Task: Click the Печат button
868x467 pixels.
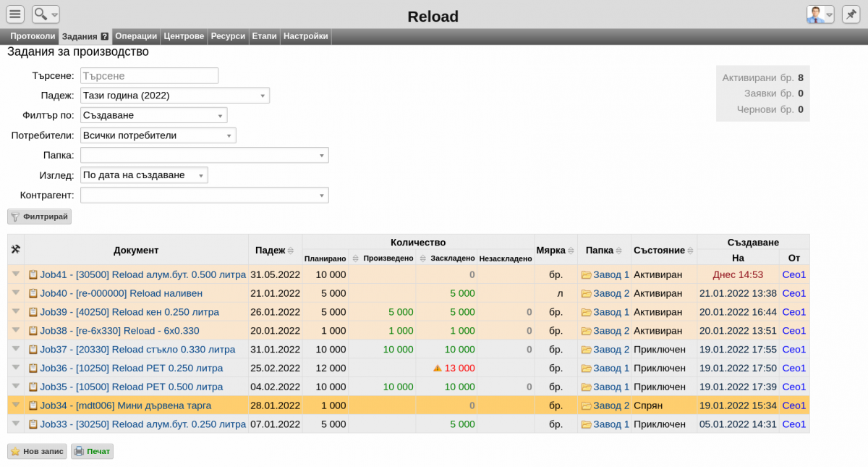Action: click(x=92, y=451)
